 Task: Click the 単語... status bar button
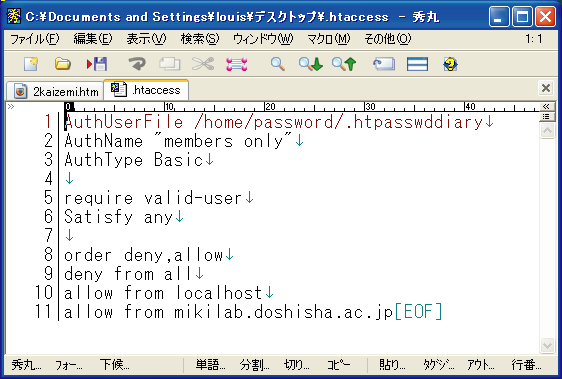(210, 365)
